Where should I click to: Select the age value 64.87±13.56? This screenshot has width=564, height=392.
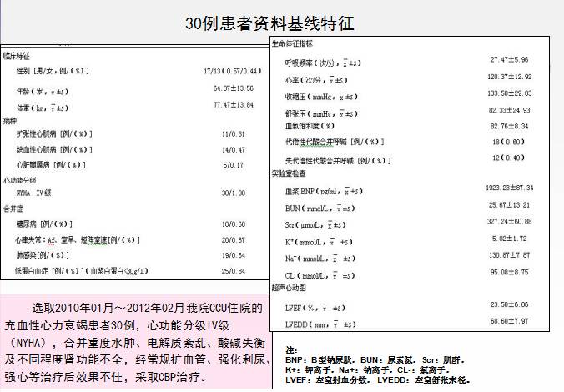(x=233, y=88)
